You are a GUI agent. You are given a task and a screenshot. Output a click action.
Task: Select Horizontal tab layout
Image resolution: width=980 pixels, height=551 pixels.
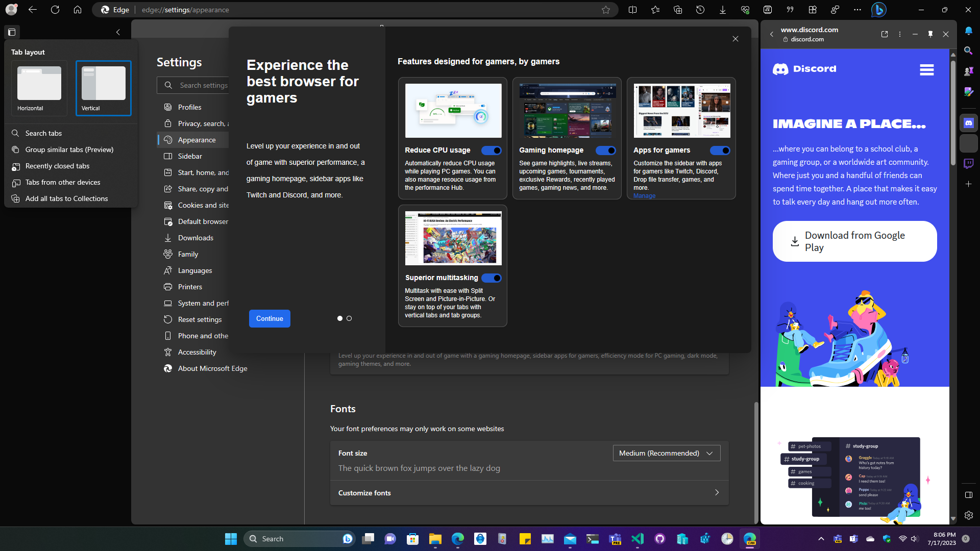tap(39, 88)
